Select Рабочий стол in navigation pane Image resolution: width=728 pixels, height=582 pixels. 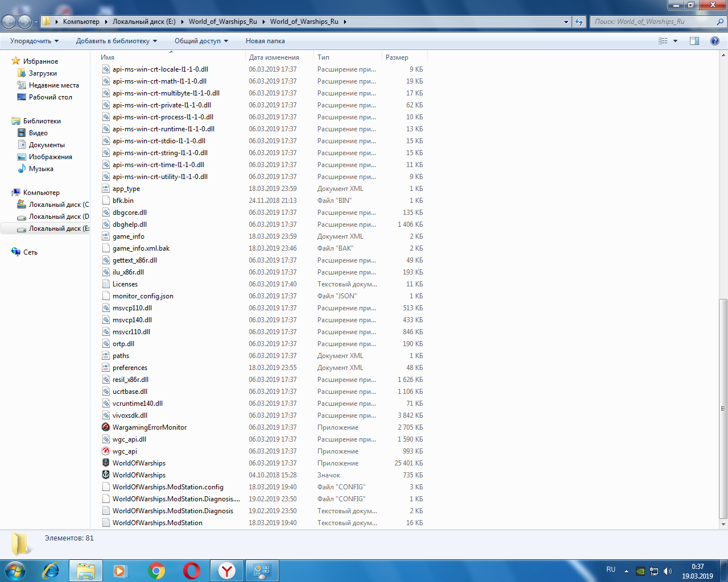click(x=50, y=97)
